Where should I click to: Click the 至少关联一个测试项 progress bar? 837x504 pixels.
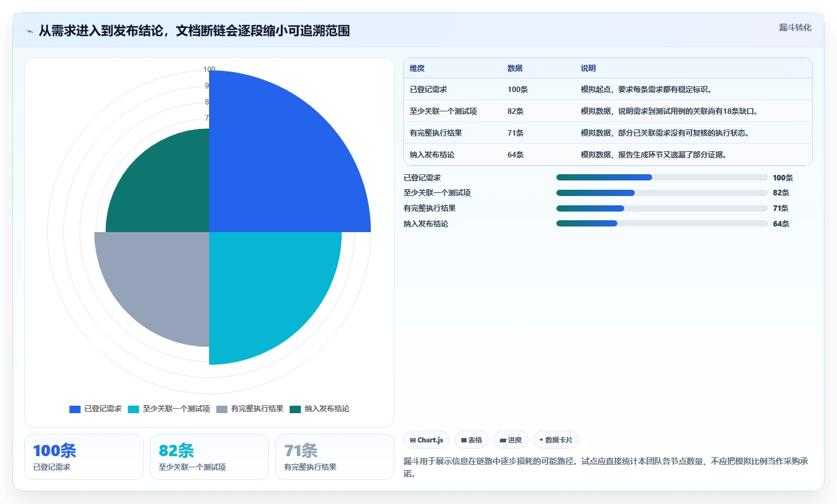coord(662,193)
